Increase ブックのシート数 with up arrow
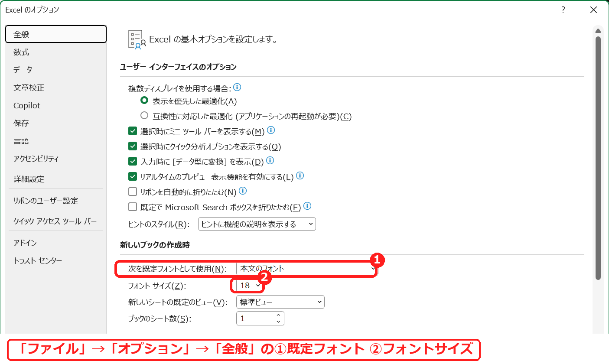 278,315
